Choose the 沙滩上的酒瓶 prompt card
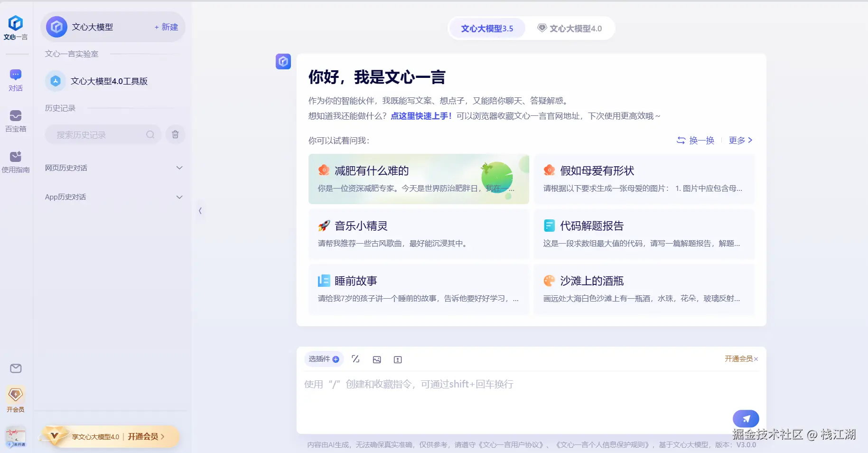 point(644,289)
